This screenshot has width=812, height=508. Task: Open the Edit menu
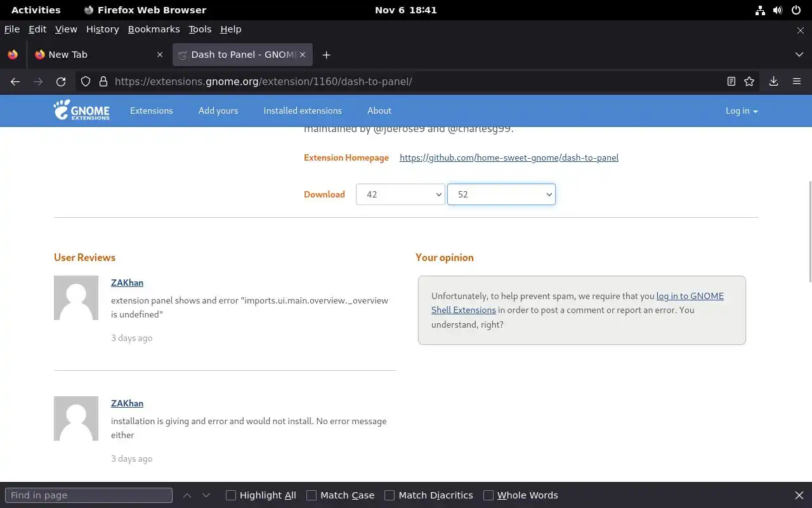(37, 29)
